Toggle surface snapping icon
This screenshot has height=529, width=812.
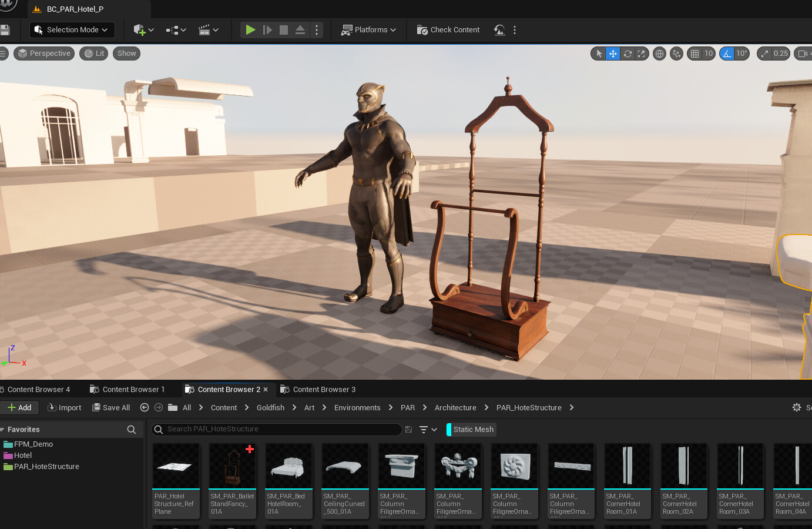(x=677, y=53)
